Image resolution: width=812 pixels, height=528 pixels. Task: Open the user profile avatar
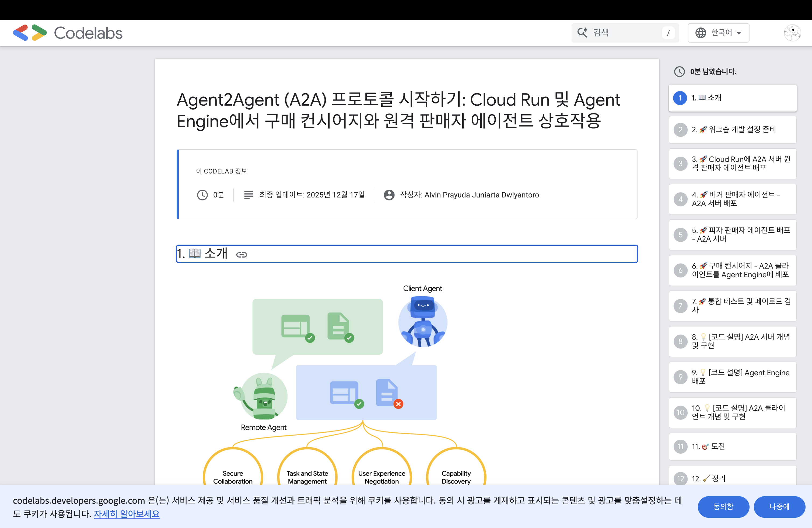(792, 33)
